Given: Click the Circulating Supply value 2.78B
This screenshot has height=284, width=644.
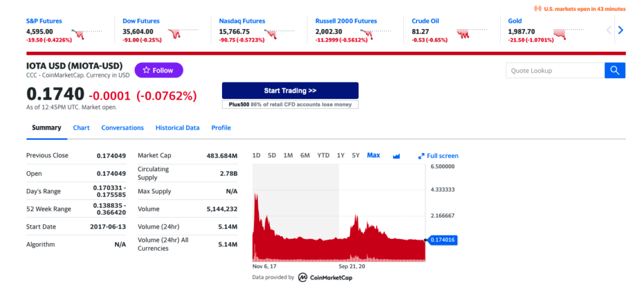Looking at the screenshot, I should click(230, 173).
